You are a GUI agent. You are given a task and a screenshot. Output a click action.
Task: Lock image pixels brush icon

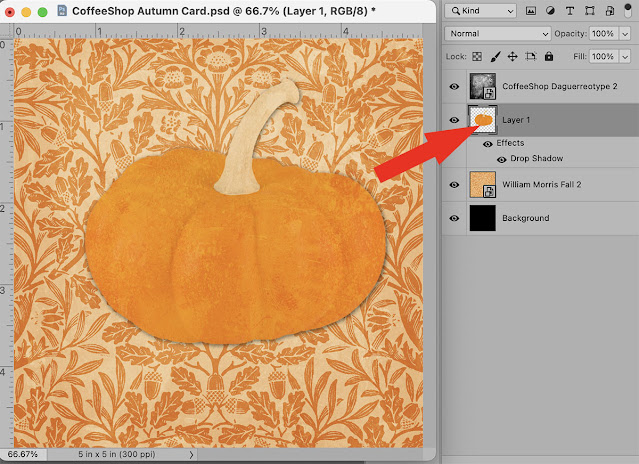tap(495, 57)
